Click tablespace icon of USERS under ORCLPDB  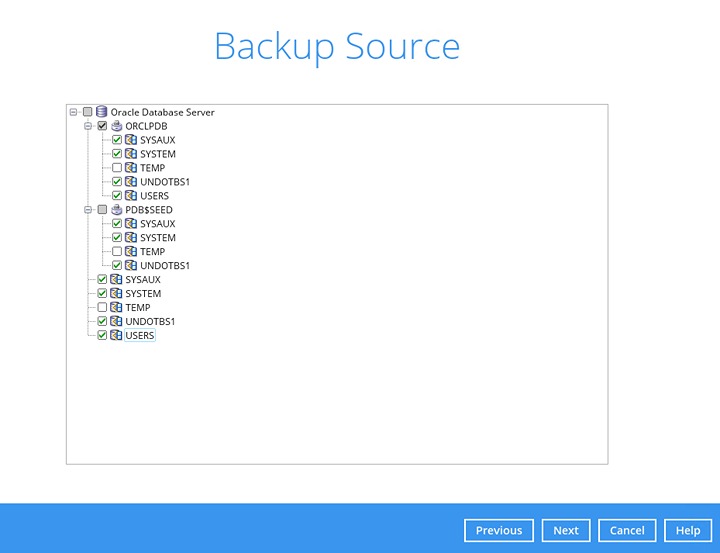point(131,196)
